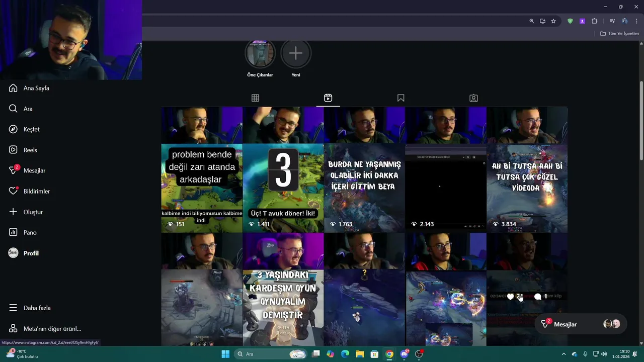Open Discord from the taskbar

404,354
